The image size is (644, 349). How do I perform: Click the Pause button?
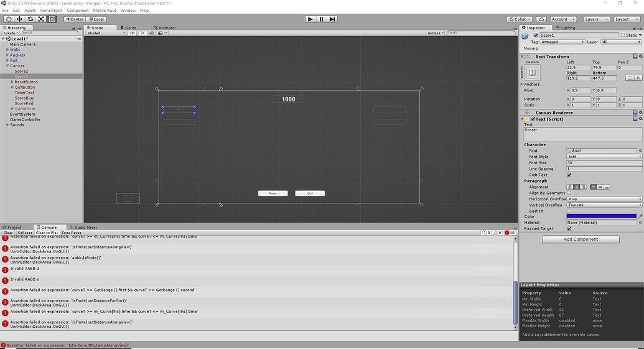(x=322, y=19)
